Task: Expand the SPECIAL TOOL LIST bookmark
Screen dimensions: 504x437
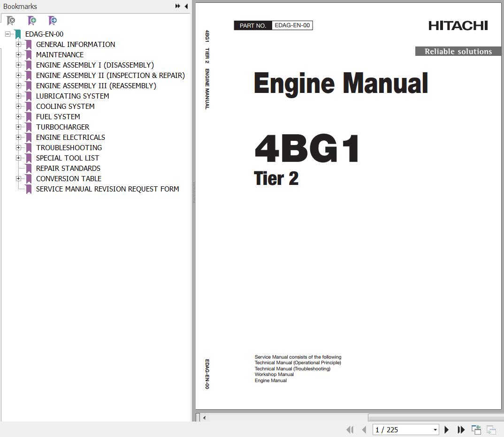Action: 18,158
